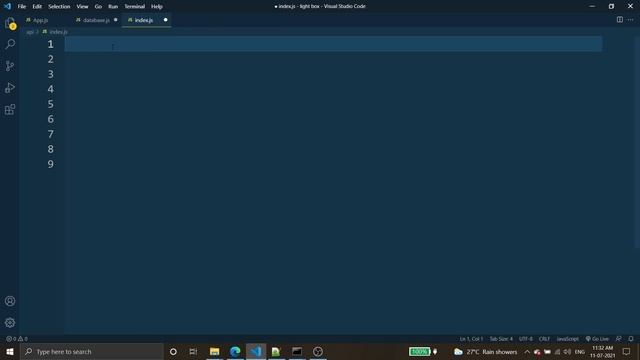Open Task View on the taskbar
This screenshot has height=360, width=640.
tap(193, 351)
